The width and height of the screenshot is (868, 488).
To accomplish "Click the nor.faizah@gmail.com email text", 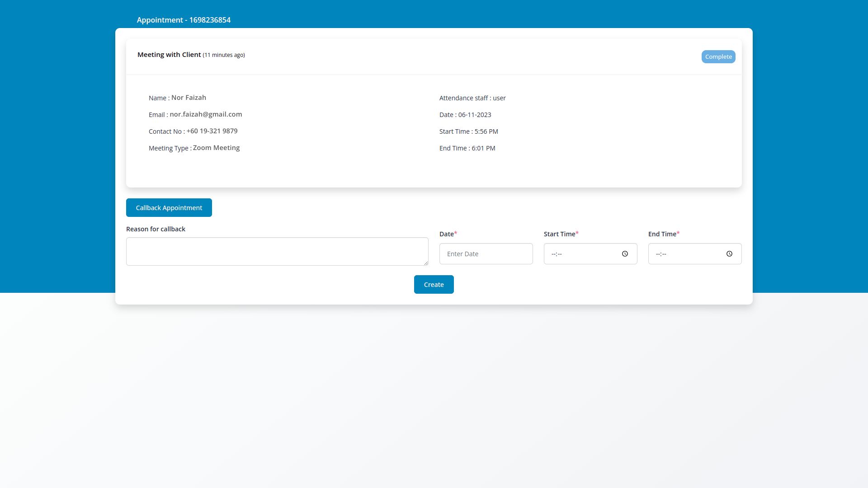I will point(206,114).
